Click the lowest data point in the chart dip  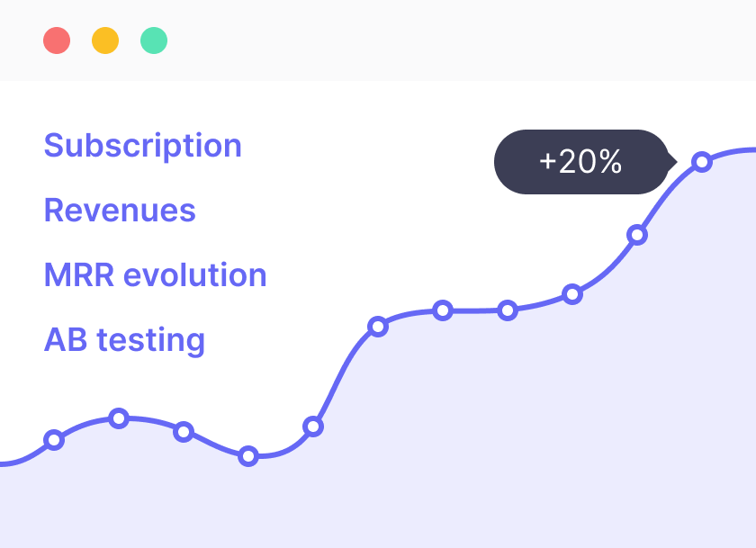[248, 456]
